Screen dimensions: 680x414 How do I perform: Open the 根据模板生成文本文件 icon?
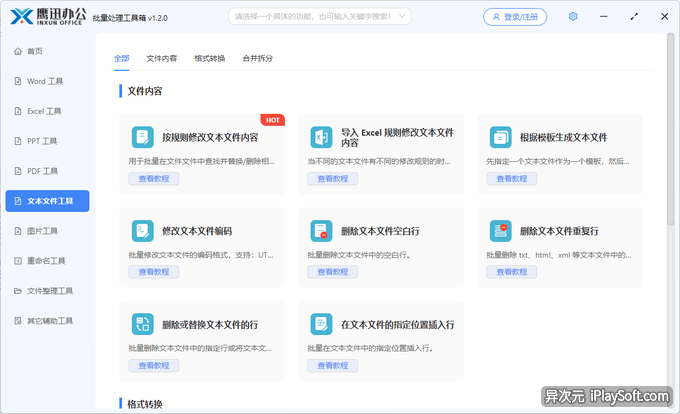point(500,137)
